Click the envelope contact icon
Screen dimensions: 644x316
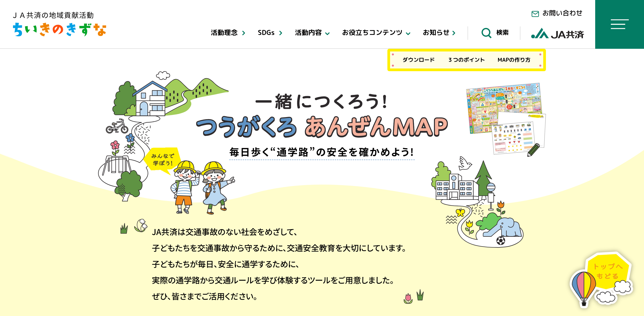pos(535,14)
